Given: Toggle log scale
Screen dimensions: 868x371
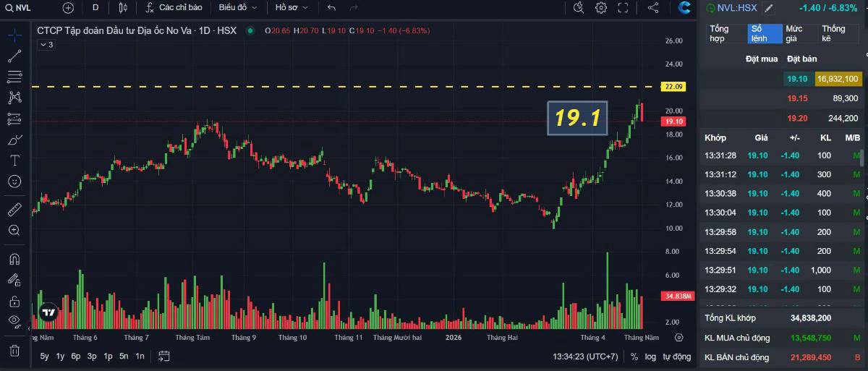Looking at the screenshot, I should (650, 357).
